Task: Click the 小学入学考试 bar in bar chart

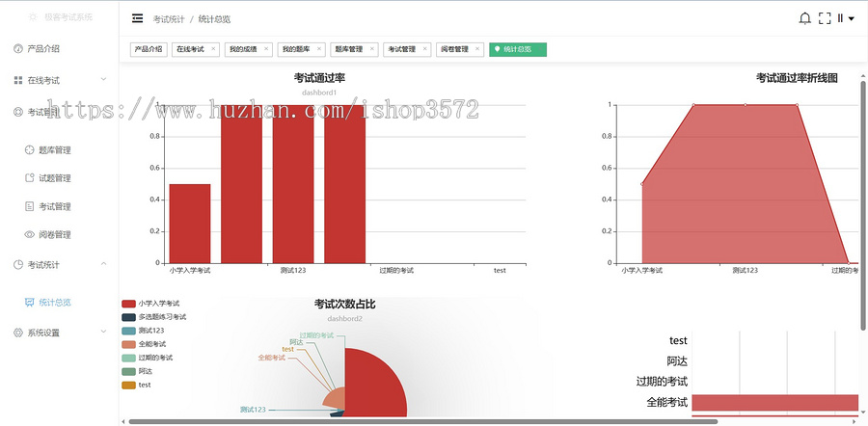Action: click(190, 224)
